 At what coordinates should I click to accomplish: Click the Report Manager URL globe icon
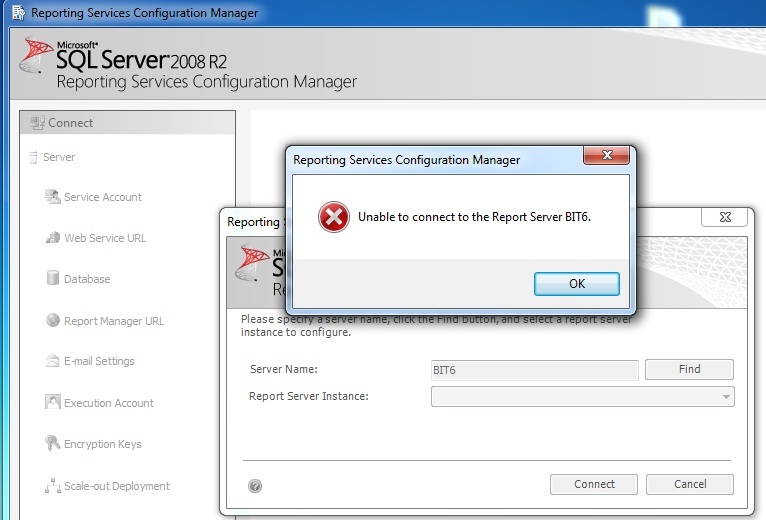[x=53, y=320]
